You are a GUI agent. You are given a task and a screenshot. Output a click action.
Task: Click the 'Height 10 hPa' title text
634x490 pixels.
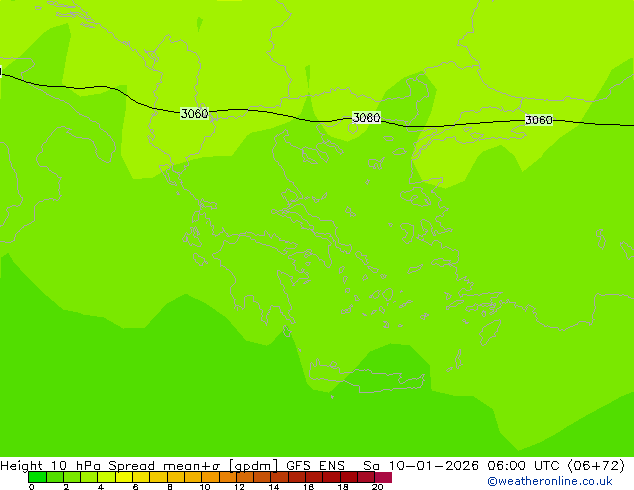coord(50,466)
